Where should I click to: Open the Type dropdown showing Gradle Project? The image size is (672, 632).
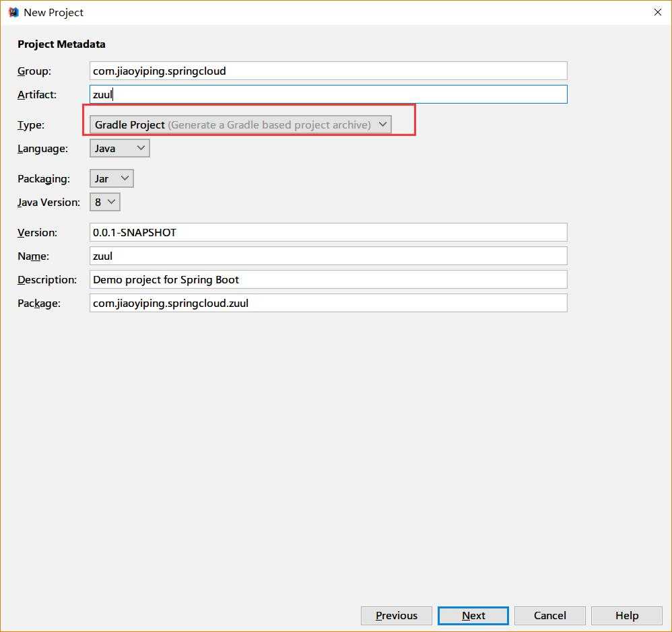[240, 125]
